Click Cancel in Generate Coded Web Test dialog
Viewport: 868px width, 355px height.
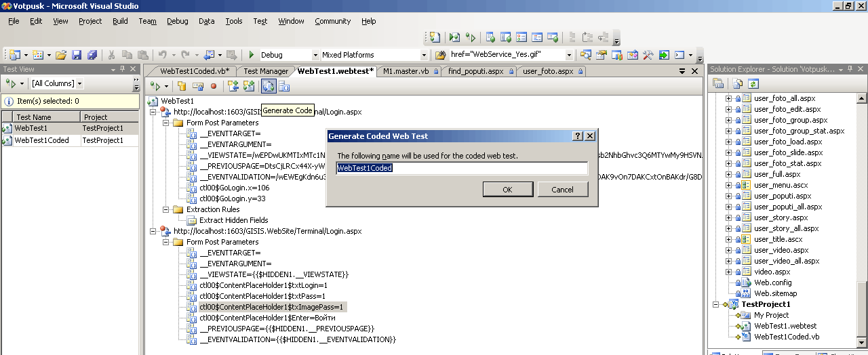(563, 190)
